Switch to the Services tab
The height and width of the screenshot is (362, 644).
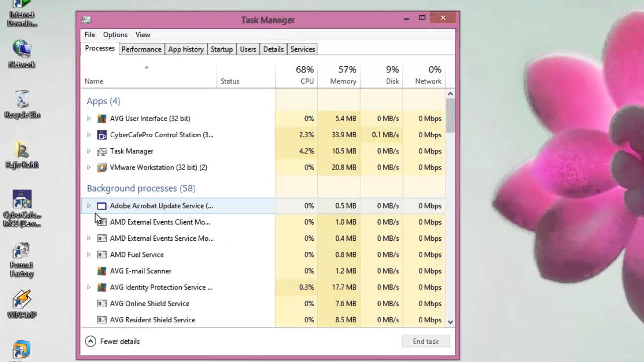click(302, 49)
